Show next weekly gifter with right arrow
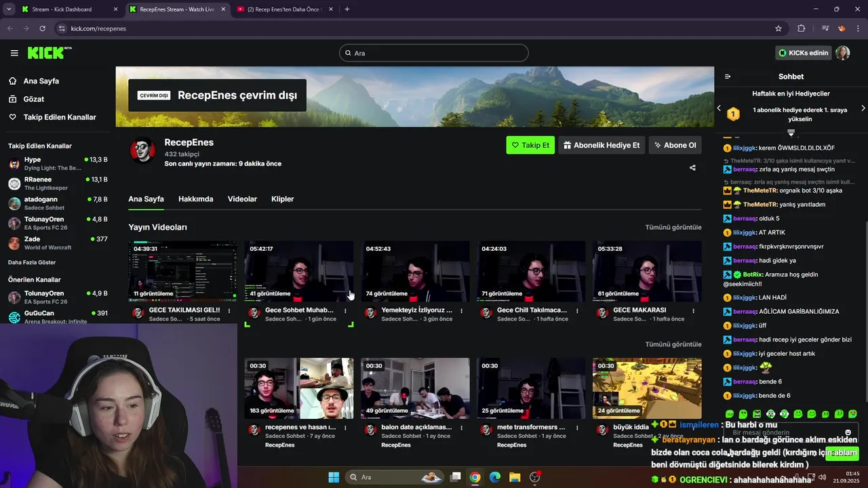The height and width of the screenshot is (488, 868). click(x=863, y=108)
